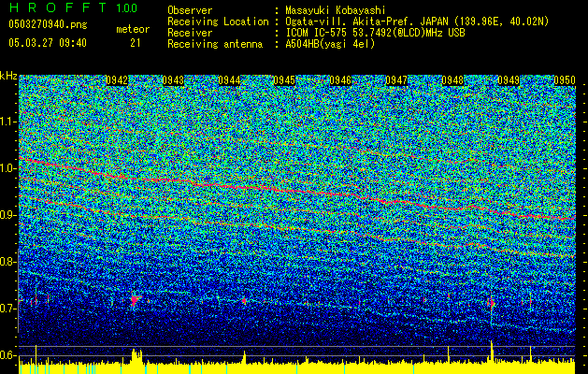The image size is (588, 374).
Task: Select the filename 0503270940.png
Action: 48,25
